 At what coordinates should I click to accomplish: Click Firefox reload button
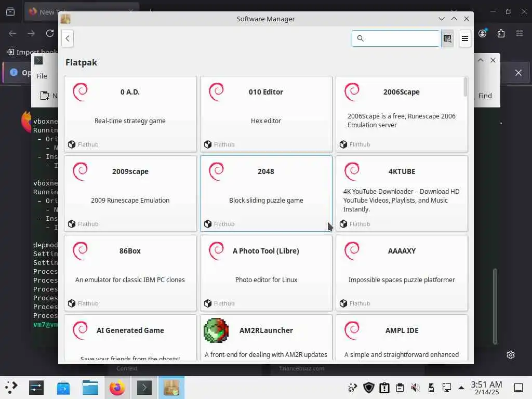pos(50,33)
